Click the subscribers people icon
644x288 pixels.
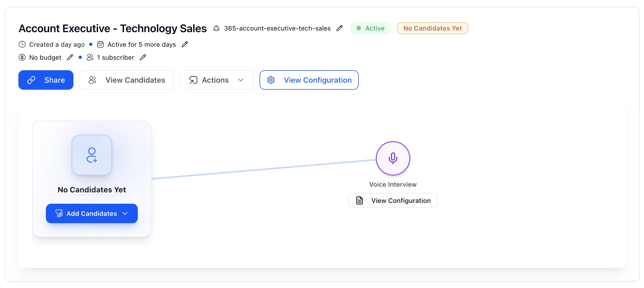point(90,57)
